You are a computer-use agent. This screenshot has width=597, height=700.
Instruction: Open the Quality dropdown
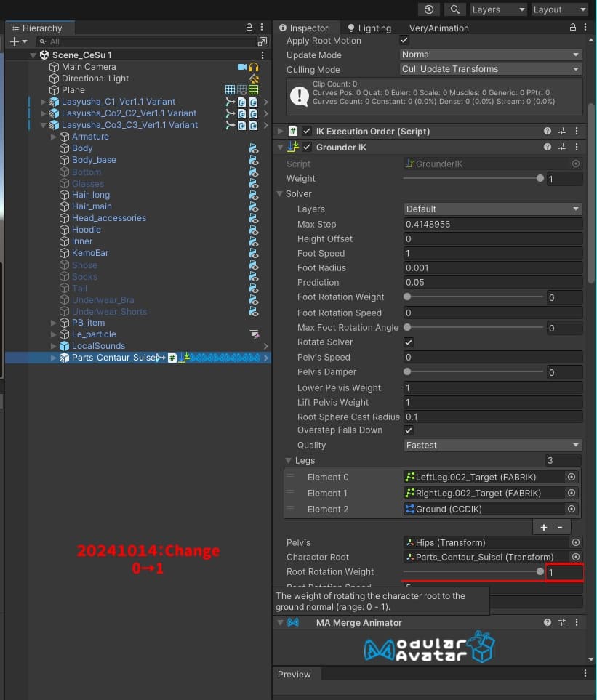tap(493, 445)
